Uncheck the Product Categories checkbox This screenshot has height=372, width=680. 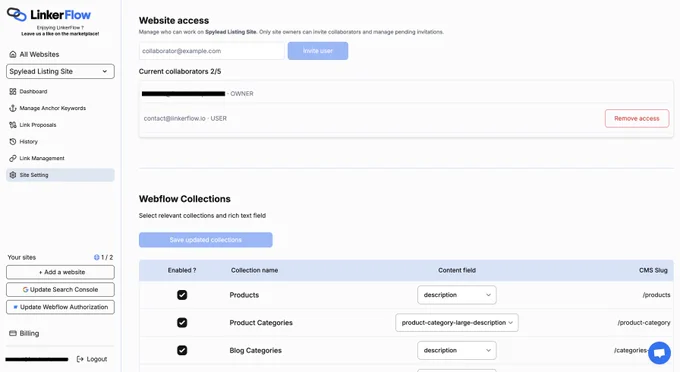[x=182, y=323]
